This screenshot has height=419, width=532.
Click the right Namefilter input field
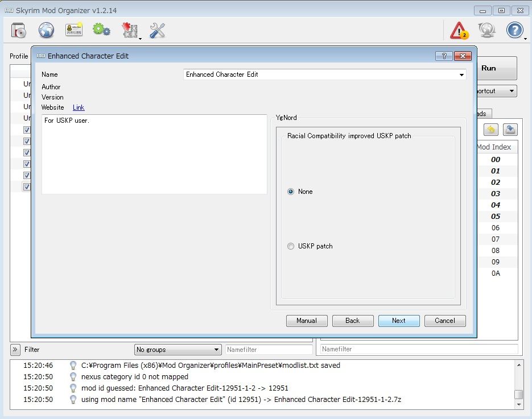(x=419, y=349)
